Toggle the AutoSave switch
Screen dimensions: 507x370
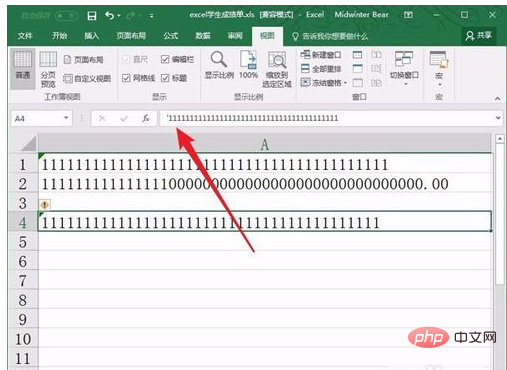point(66,16)
